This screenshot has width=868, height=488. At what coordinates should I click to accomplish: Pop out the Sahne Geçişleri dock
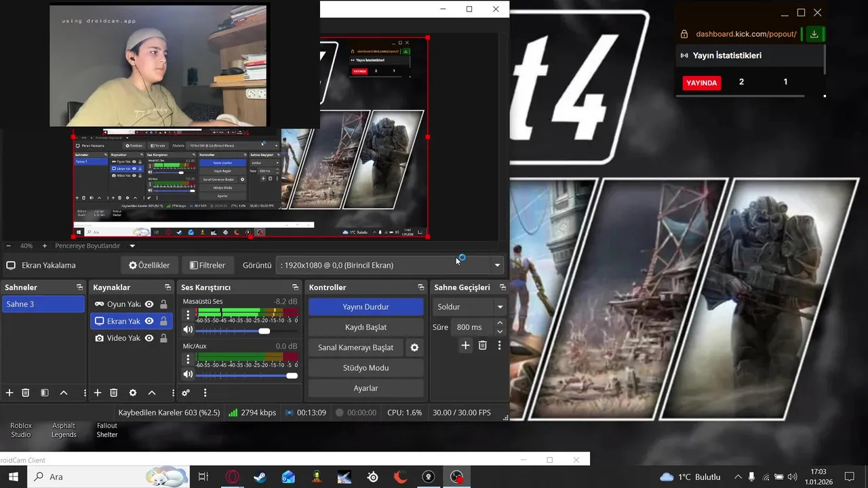click(x=502, y=287)
